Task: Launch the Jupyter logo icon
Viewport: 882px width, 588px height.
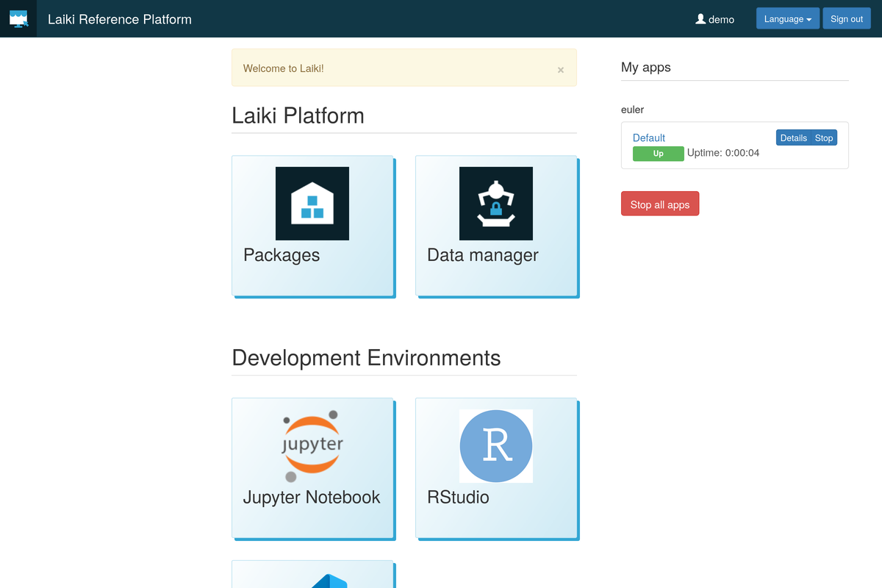Action: point(312,446)
